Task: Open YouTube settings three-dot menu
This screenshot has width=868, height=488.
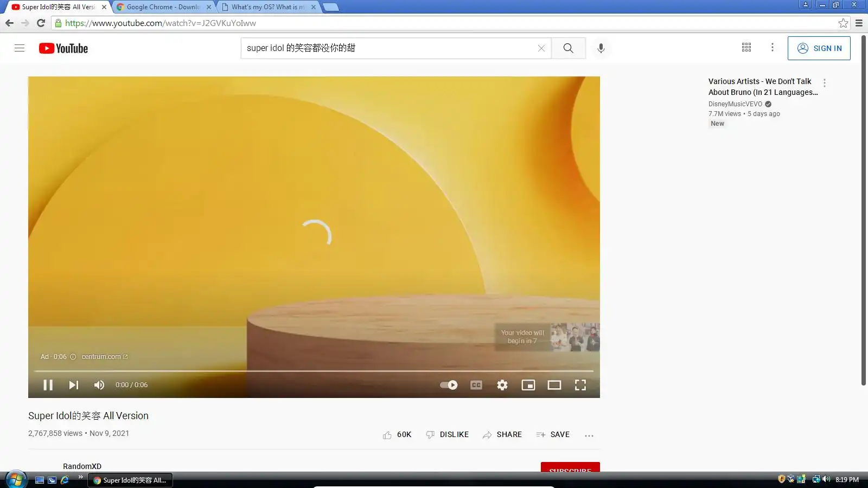Action: 773,48
